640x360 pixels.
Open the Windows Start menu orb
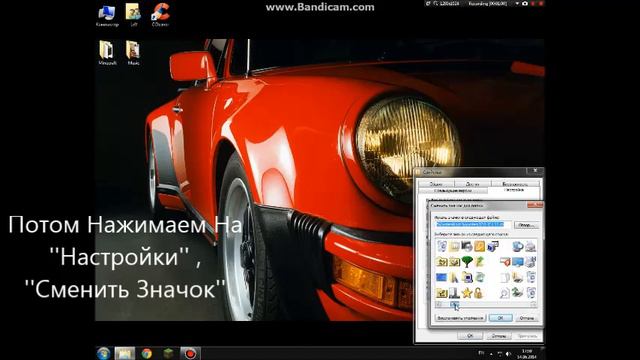104,353
